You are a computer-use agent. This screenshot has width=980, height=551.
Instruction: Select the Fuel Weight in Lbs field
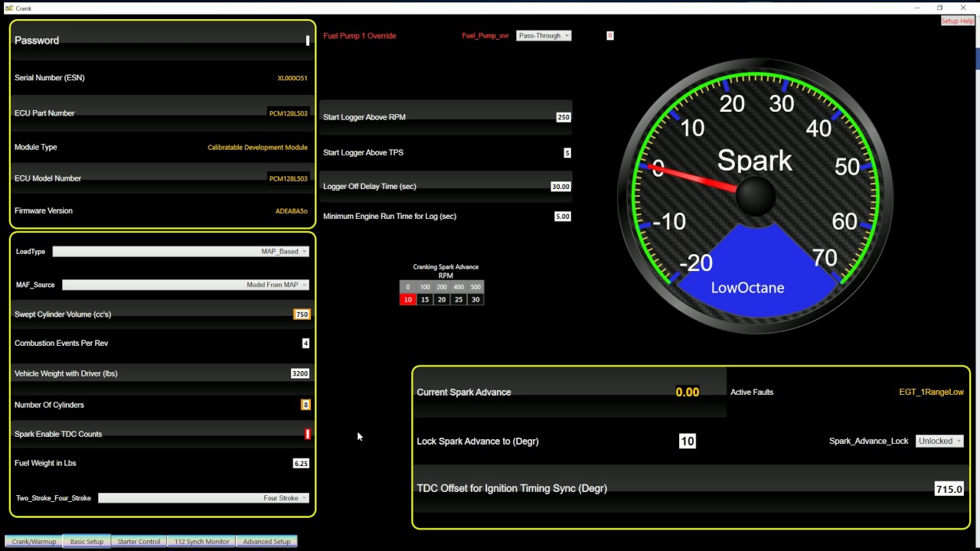[x=301, y=463]
